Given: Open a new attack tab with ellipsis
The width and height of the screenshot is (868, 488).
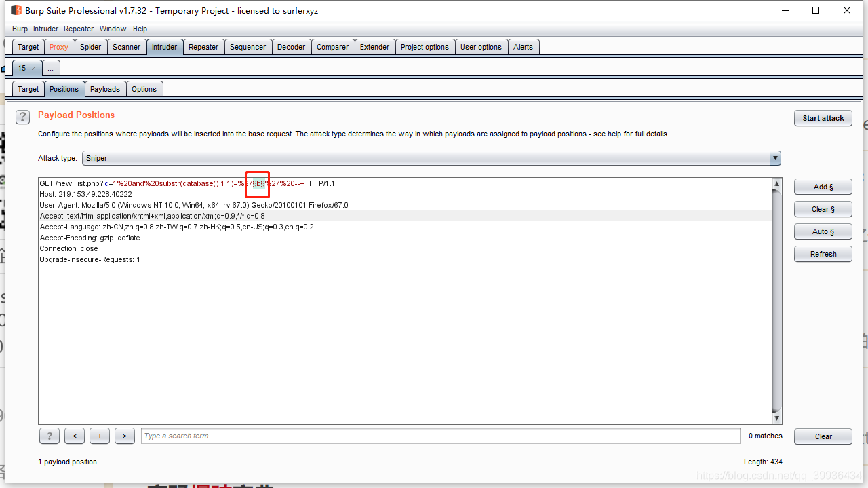Looking at the screenshot, I should point(51,68).
